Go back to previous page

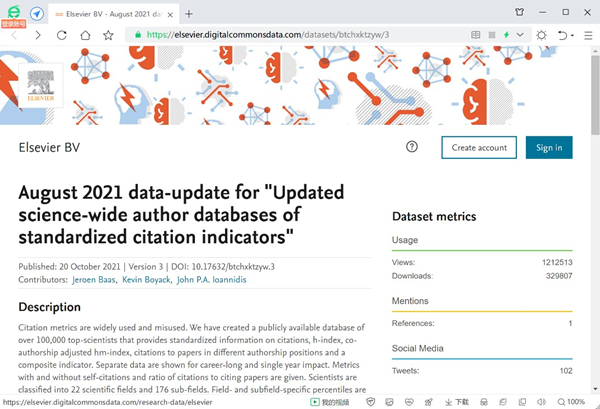coord(14,35)
